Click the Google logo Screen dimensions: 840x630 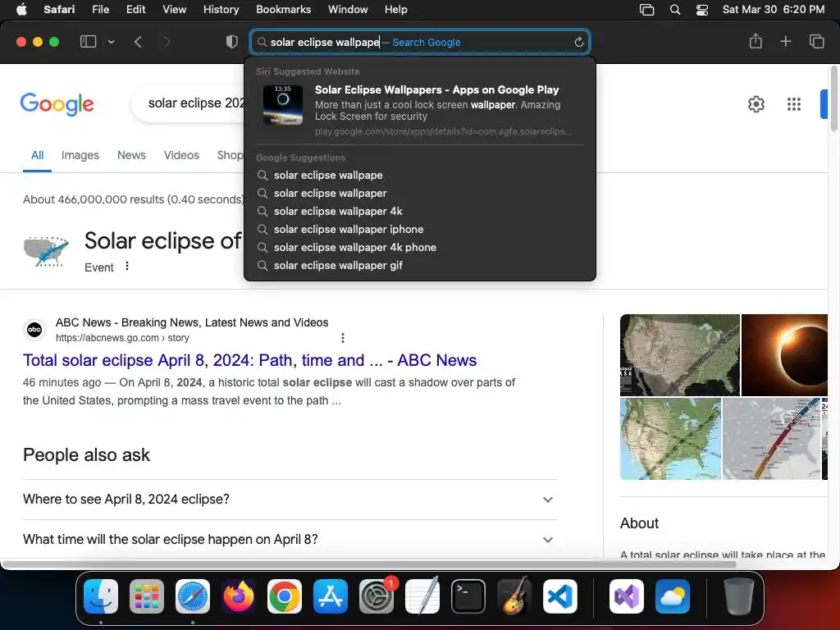57,104
